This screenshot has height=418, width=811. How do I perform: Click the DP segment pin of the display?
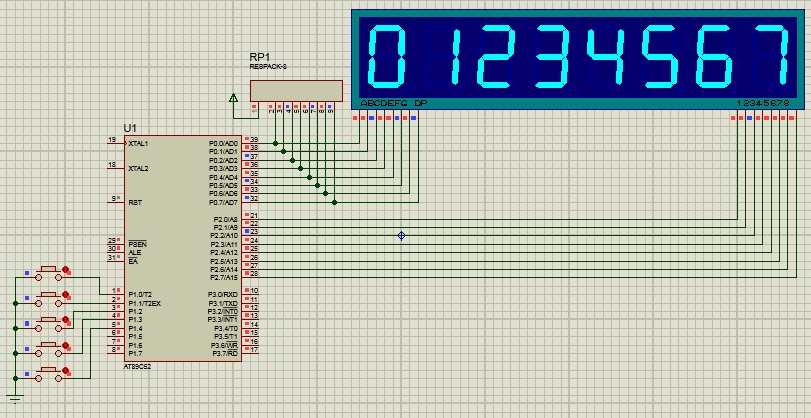pos(414,117)
